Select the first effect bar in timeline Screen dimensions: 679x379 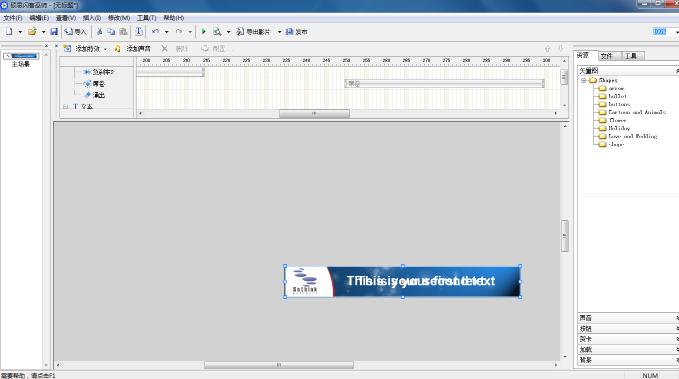point(170,72)
